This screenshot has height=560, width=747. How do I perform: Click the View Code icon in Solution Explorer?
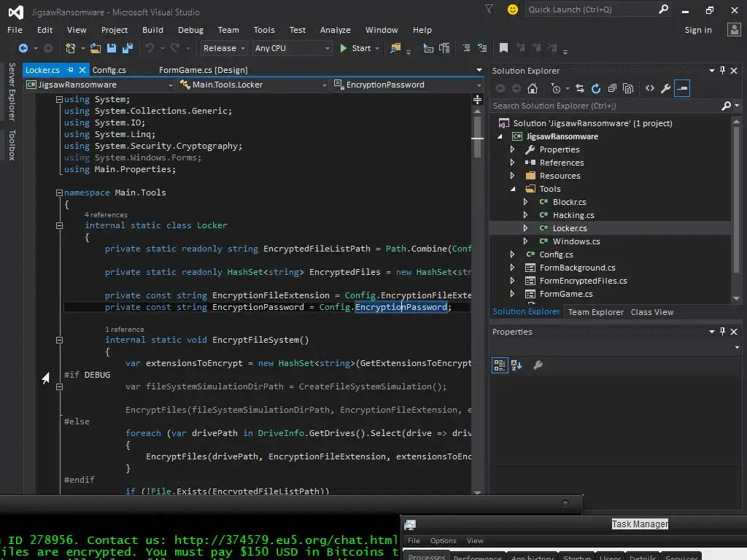pyautogui.click(x=650, y=88)
